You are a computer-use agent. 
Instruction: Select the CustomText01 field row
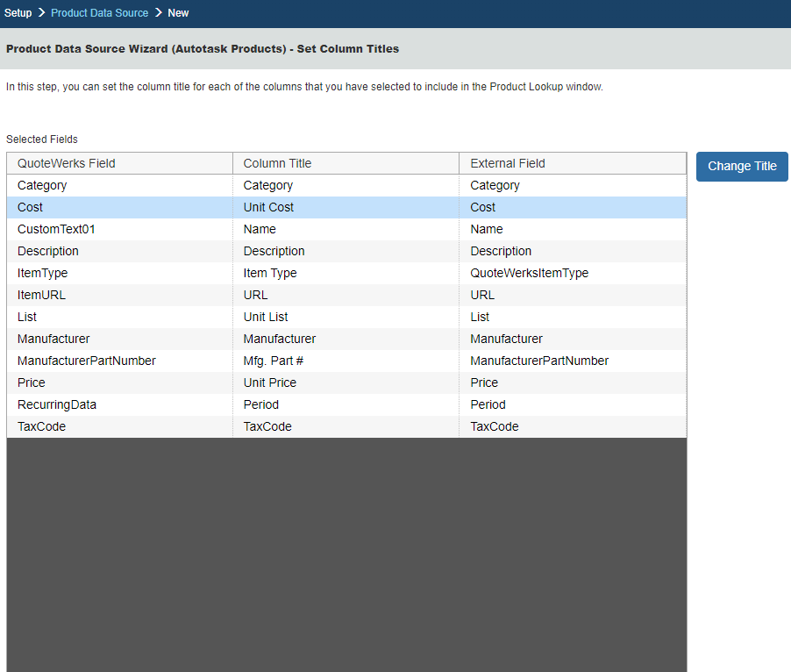point(56,230)
